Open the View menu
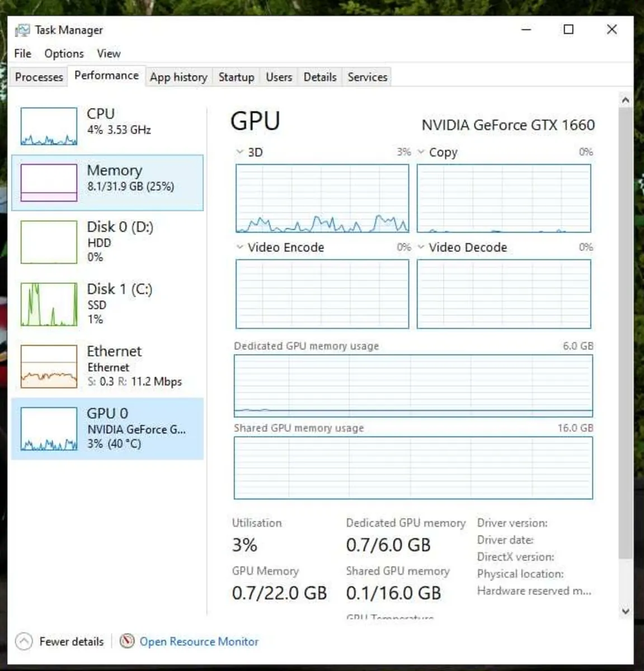Viewport: 644px width, 671px height. (x=109, y=54)
